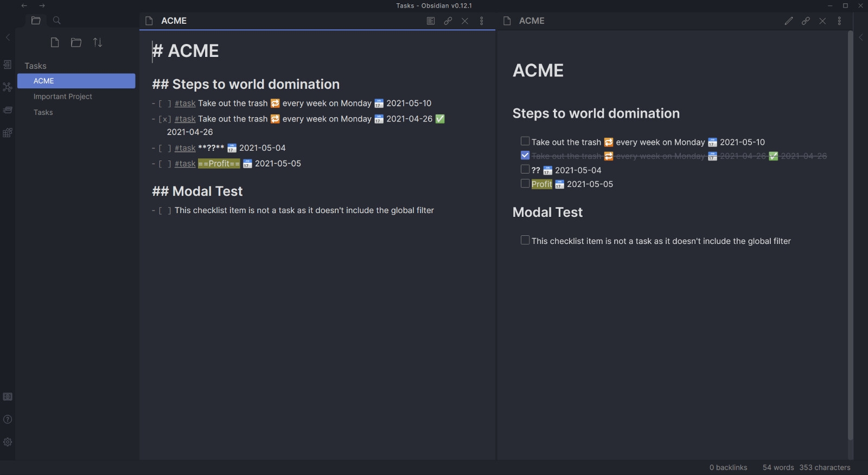Image resolution: width=868 pixels, height=475 pixels.
Task: Toggle preview mode in editor pane
Action: tap(431, 21)
